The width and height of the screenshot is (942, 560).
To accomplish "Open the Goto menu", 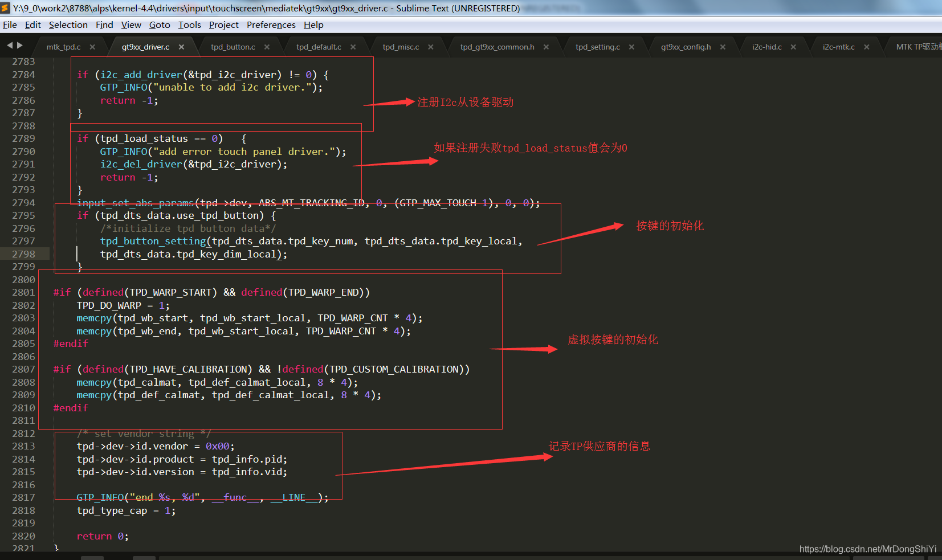I will tap(160, 24).
